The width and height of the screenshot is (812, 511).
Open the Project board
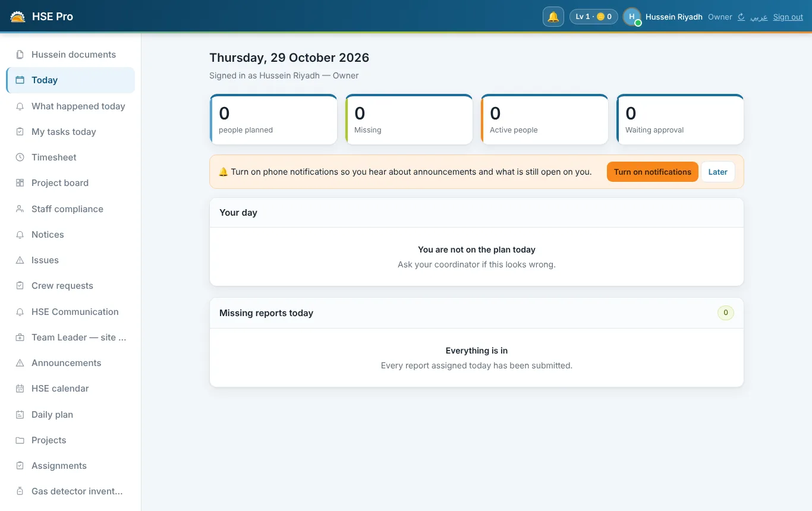click(70, 183)
